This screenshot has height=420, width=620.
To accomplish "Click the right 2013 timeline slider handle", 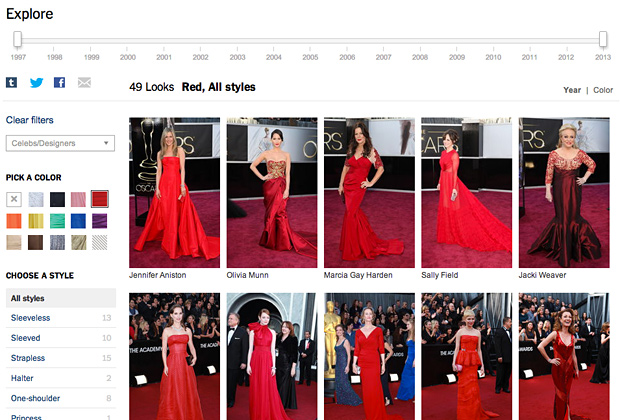I will tap(603, 40).
